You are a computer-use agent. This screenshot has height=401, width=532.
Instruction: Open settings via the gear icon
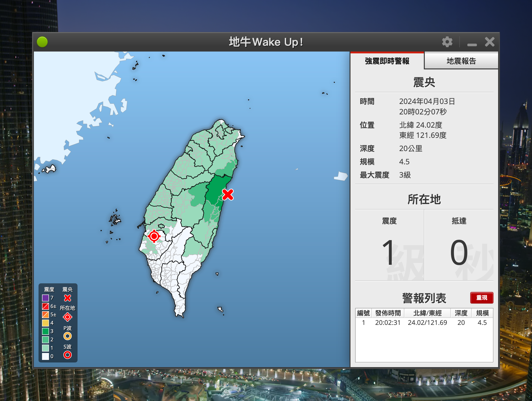coord(447,42)
